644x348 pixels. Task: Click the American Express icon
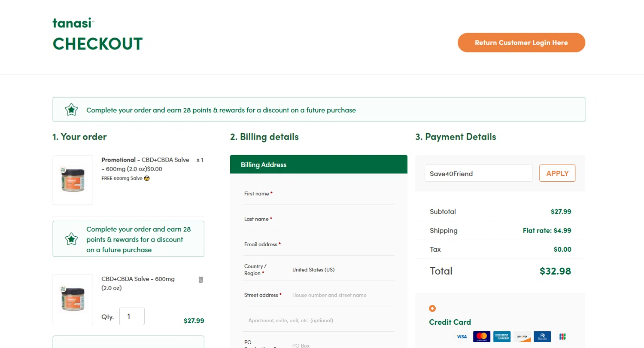tap(502, 337)
